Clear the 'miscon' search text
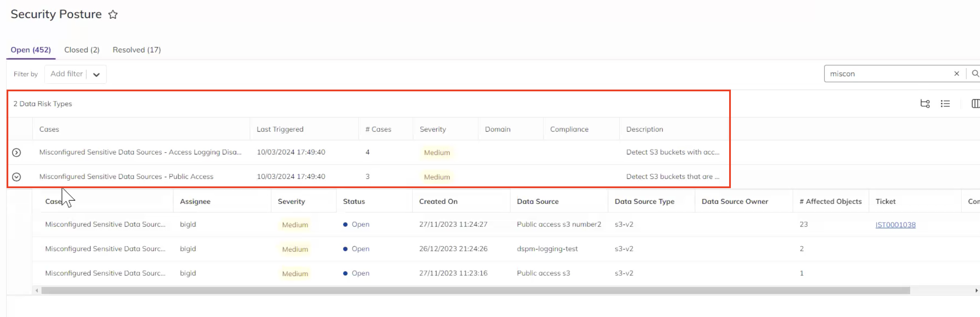 pyautogui.click(x=957, y=74)
